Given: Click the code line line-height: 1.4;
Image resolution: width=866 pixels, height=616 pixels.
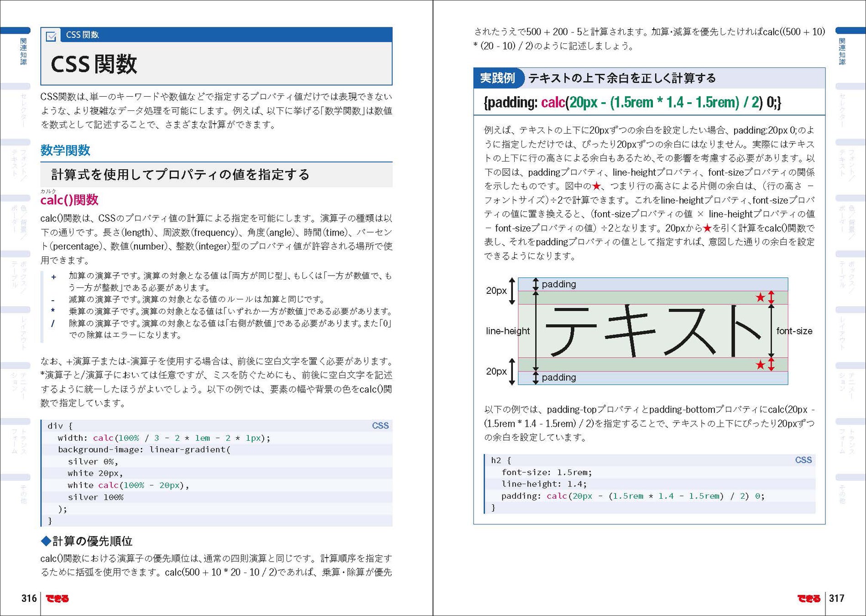Looking at the screenshot, I should (x=544, y=484).
